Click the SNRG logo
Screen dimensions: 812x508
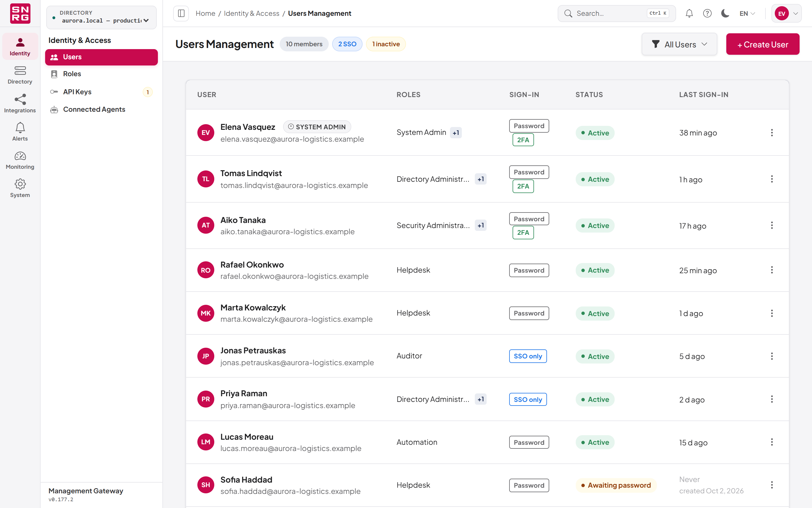[x=20, y=14]
